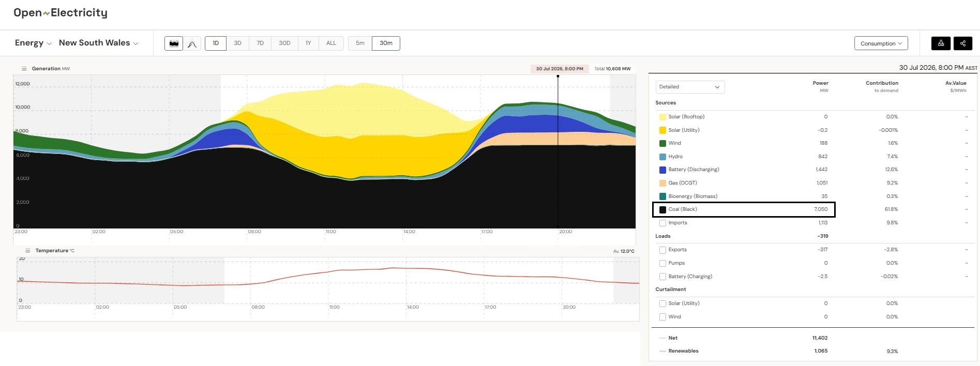Tick the Pumps checkbox
The width and height of the screenshot is (980, 366).
click(662, 263)
